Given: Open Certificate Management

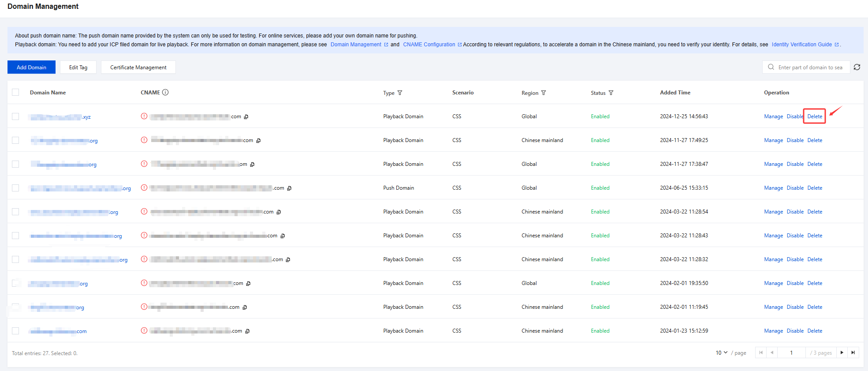Looking at the screenshot, I should 138,67.
